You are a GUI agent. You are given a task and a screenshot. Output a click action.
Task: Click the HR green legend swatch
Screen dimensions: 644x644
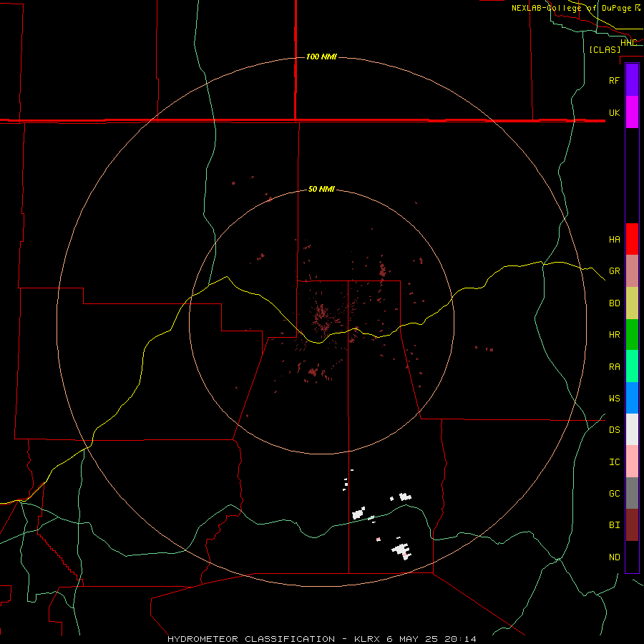click(632, 335)
